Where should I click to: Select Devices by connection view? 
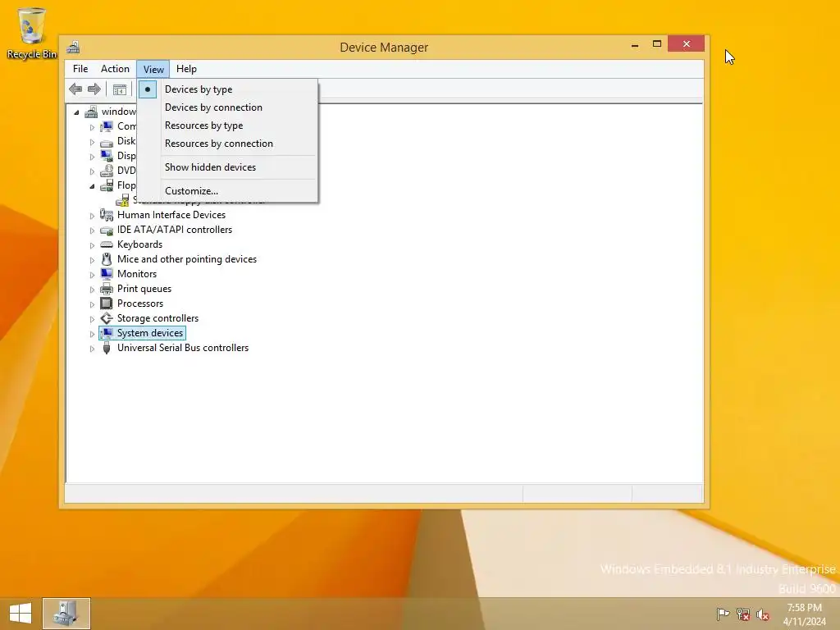tap(227, 107)
